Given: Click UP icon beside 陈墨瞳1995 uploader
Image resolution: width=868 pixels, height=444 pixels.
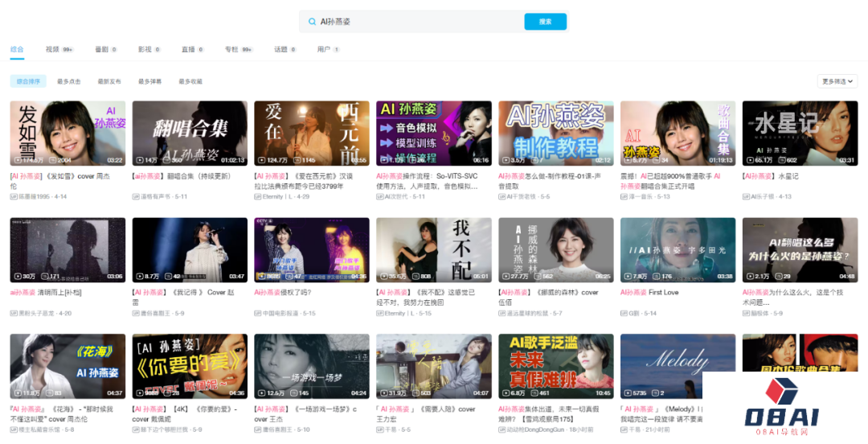Looking at the screenshot, I should (14, 196).
